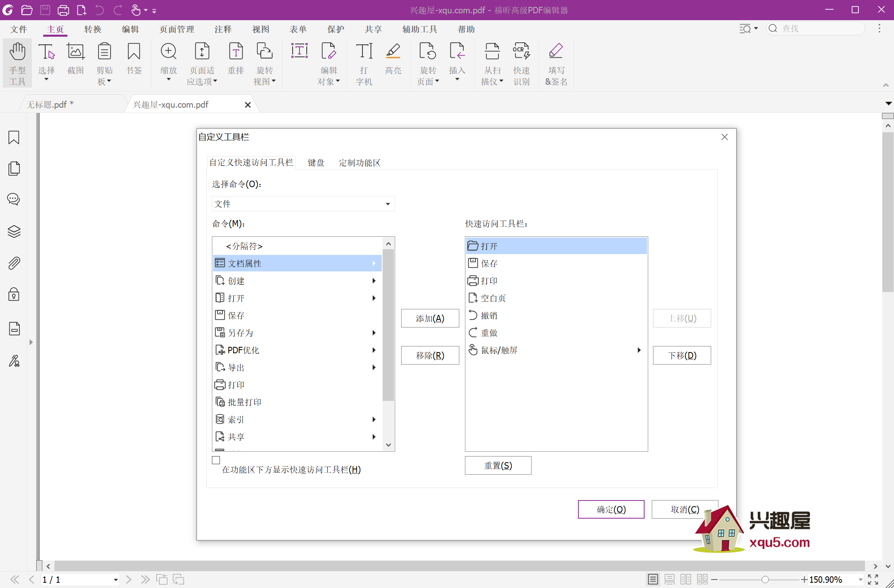Expand the 文档属性 command submenu
This screenshot has height=588, width=894.
point(376,263)
